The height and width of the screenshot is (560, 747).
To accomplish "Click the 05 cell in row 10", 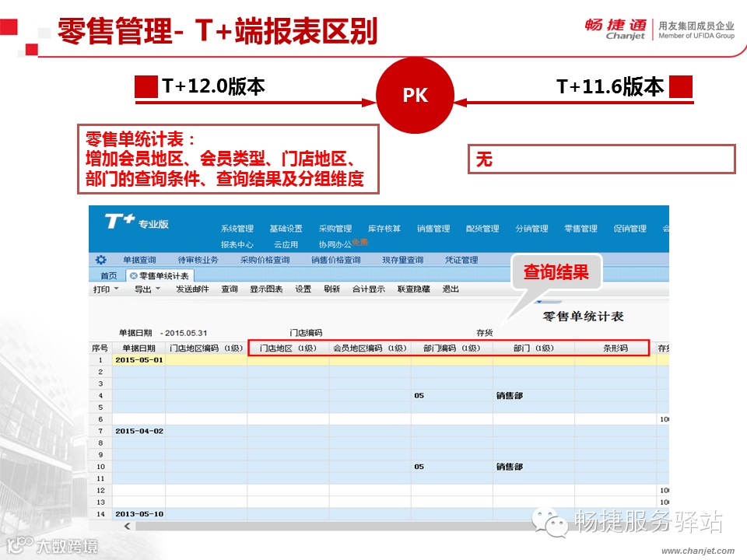I will (x=451, y=467).
